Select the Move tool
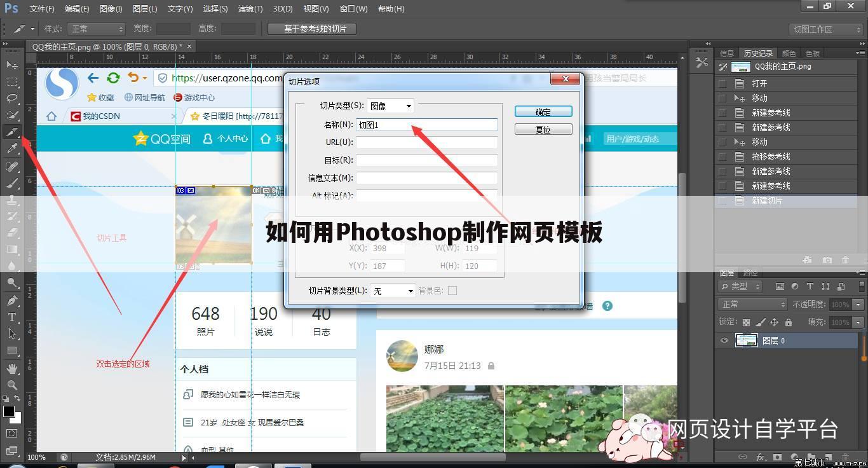This screenshot has width=868, height=468. [x=12, y=65]
